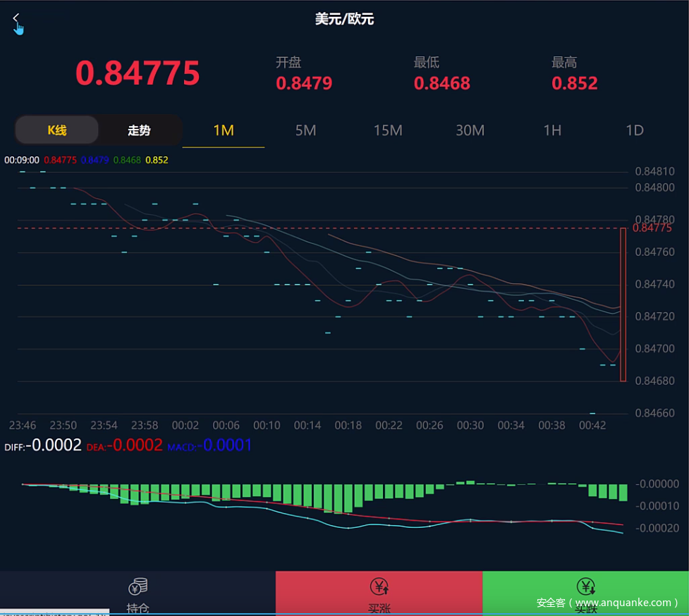This screenshot has width=689, height=616.
Task: Switch to 走势 trend view
Action: pos(139,130)
